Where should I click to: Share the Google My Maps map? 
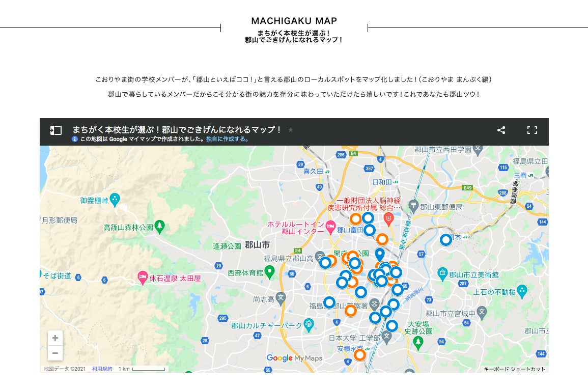coord(501,130)
